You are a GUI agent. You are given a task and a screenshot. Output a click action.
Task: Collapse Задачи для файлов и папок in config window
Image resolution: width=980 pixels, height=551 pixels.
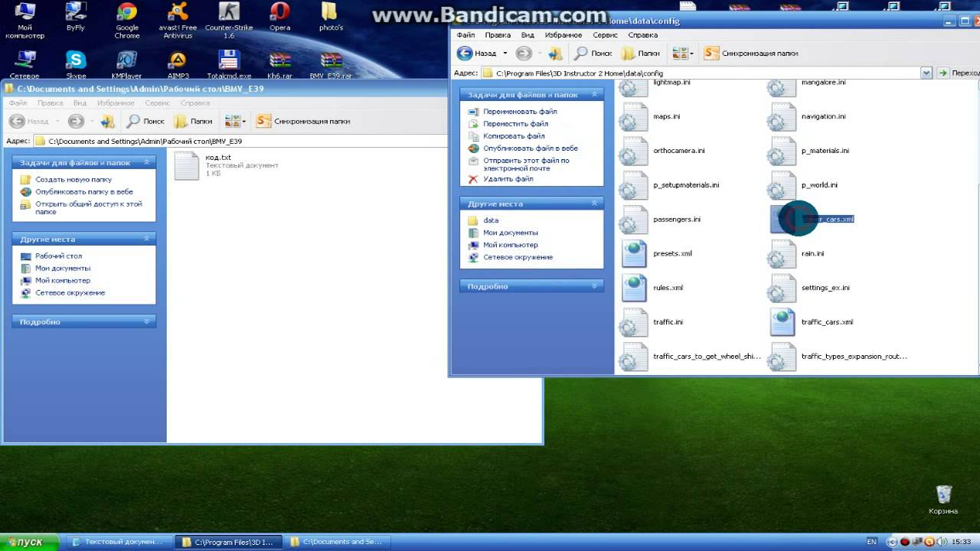(594, 95)
